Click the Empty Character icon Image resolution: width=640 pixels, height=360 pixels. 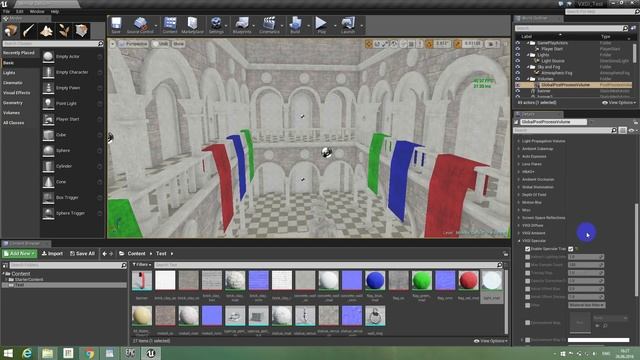tap(48, 72)
